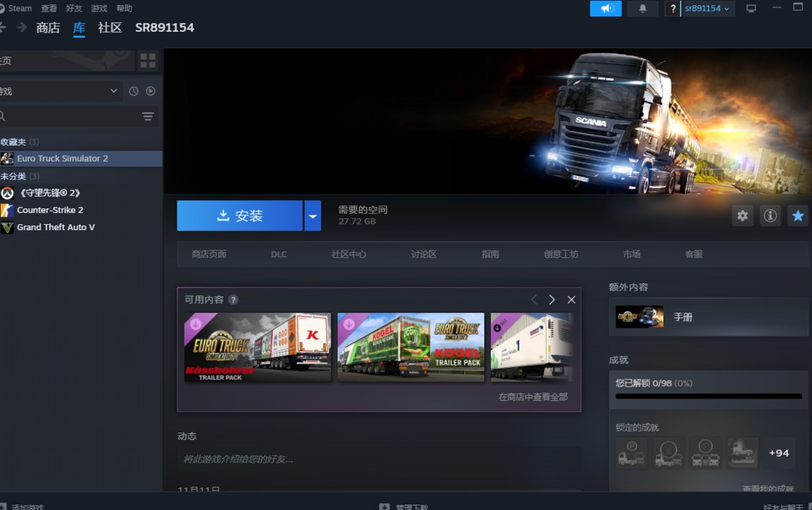Go to the 商店 tab
812x510 pixels.
(x=48, y=28)
